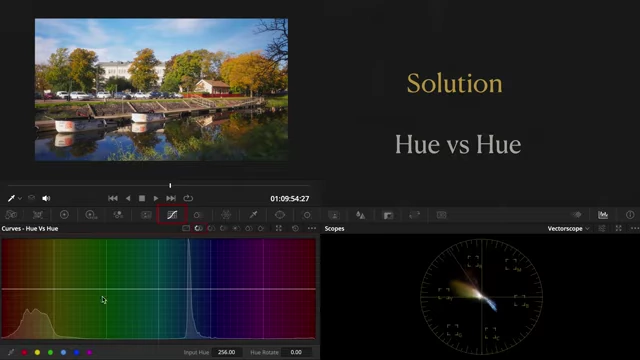This screenshot has height=360, width=640.
Task: Open the Stereoscopic 3D palette
Action: 442,215
